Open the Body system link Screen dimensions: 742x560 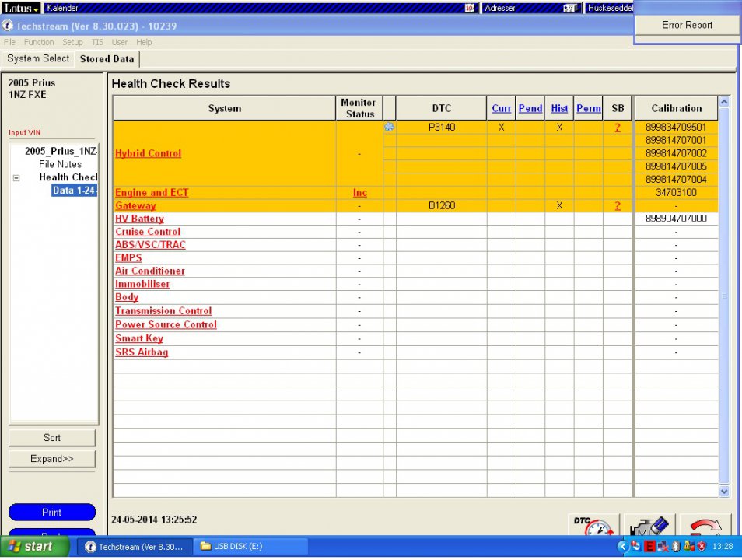tap(127, 297)
